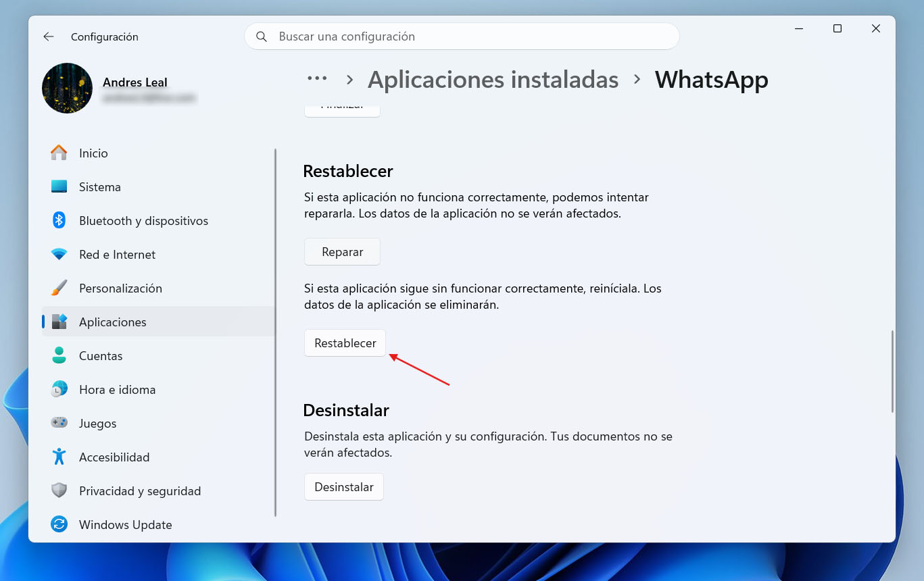The width and height of the screenshot is (924, 581).
Task: Focus the Buscar una configuración field
Action: point(462,36)
